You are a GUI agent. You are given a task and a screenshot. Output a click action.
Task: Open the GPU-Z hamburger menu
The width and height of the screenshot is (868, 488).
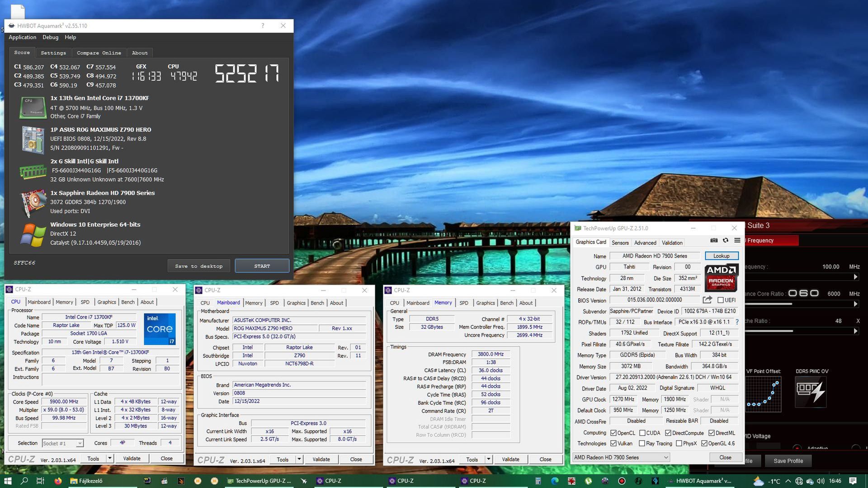737,240
